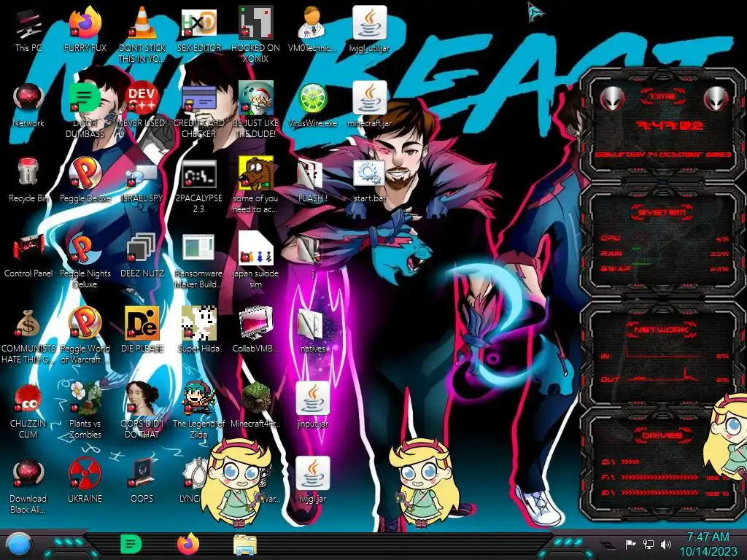
Task: Click the F:\ drive usage bar
Action: (x=660, y=477)
